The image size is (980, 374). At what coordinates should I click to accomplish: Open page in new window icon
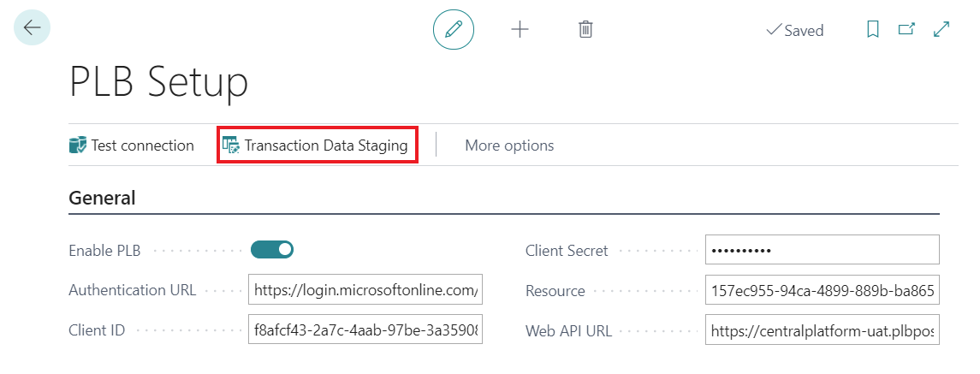coord(906,29)
